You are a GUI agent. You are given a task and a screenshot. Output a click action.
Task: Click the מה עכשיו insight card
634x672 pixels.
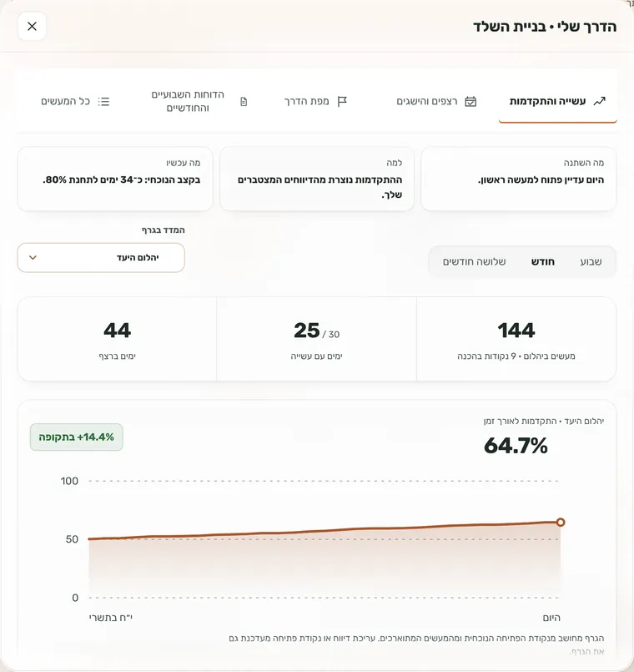[115, 179]
